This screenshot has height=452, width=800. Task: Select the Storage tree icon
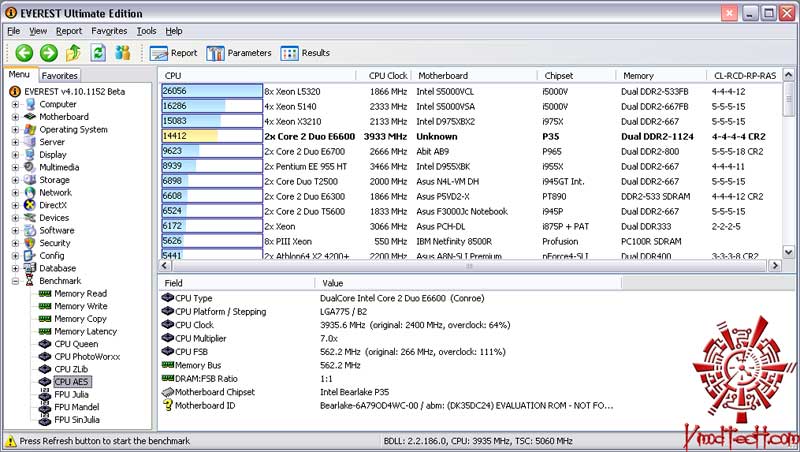coord(30,180)
